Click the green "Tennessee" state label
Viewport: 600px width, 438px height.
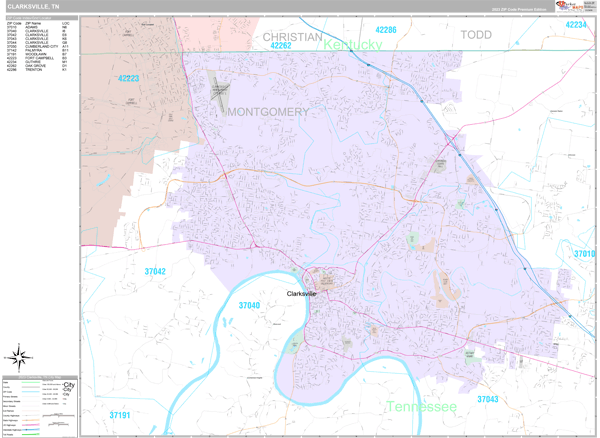click(x=421, y=406)
